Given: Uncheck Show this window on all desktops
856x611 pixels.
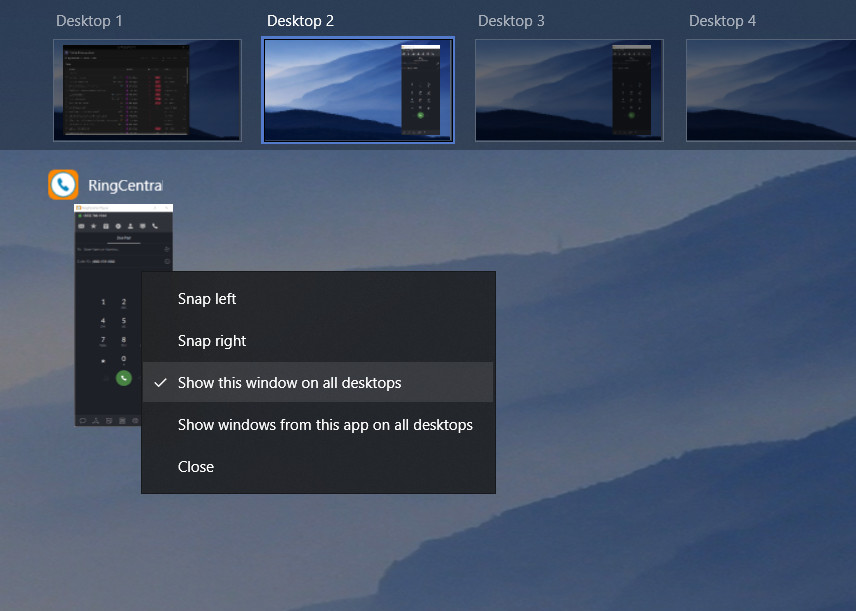Looking at the screenshot, I should point(289,383).
